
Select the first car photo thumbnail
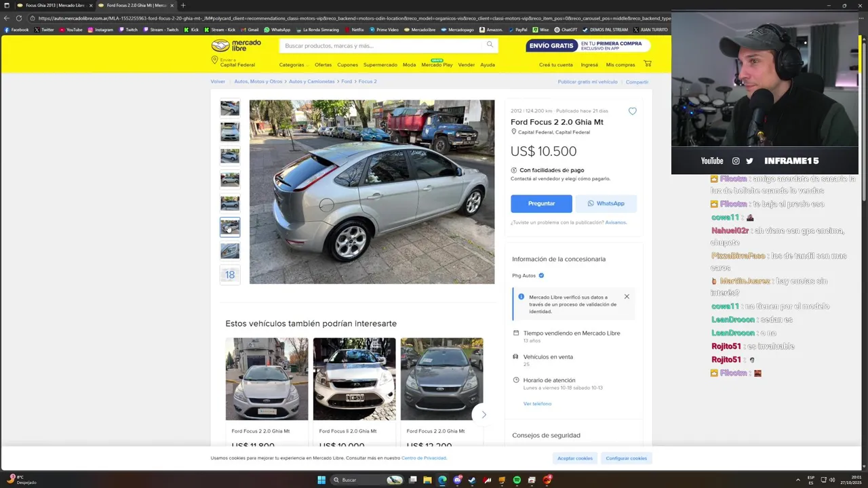pos(230,108)
